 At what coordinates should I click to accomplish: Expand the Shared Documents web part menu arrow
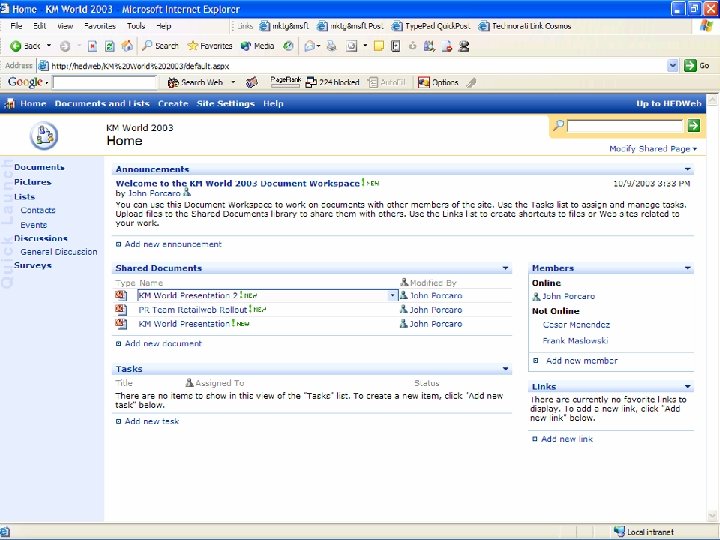(505, 268)
